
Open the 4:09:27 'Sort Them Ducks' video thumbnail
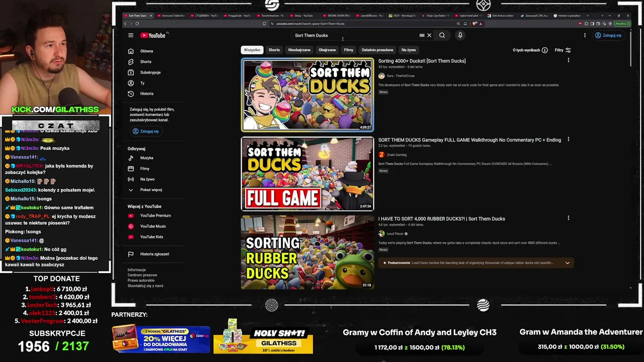(307, 95)
